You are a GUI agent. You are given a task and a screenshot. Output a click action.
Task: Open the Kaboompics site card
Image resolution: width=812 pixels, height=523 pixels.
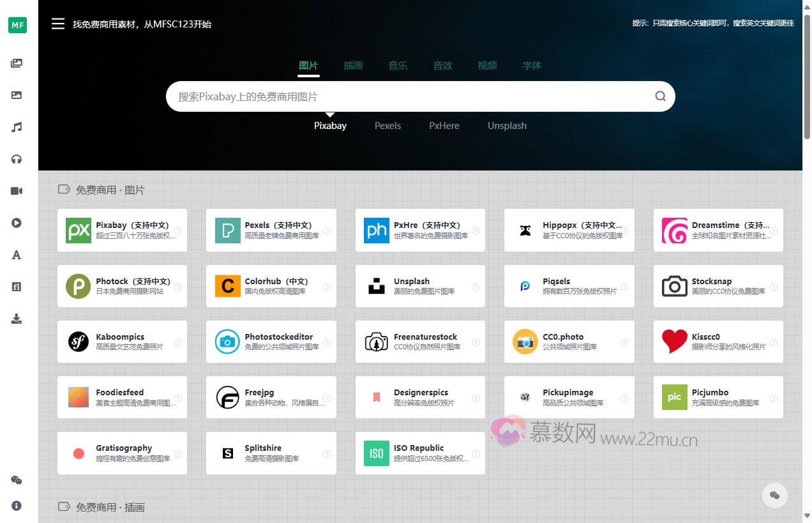point(122,342)
